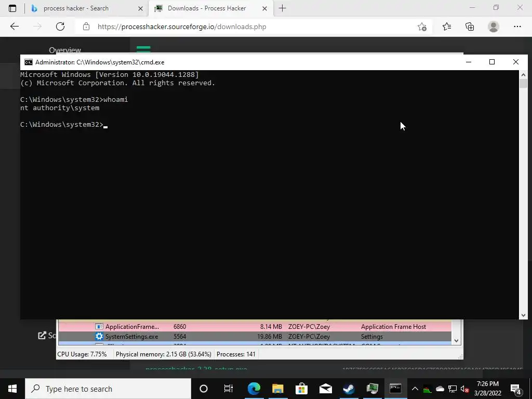Click the ApplicationFrame process icon
The width and height of the screenshot is (532, 399).
pos(99,326)
